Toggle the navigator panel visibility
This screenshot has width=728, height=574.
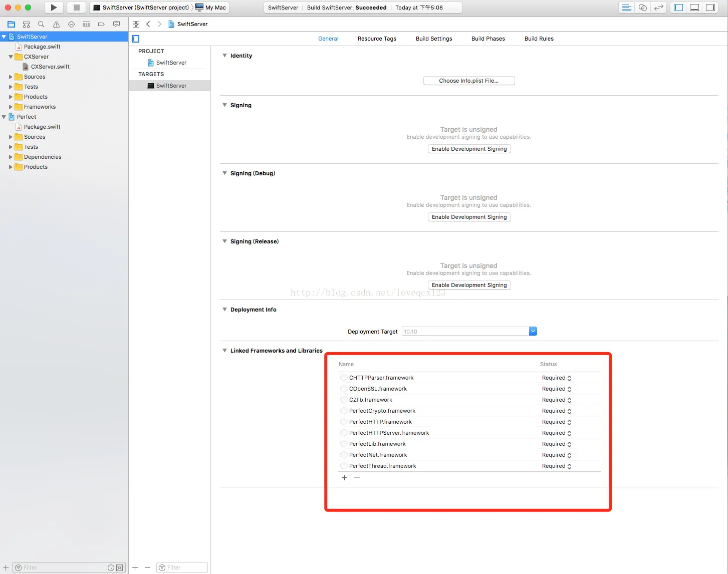678,8
